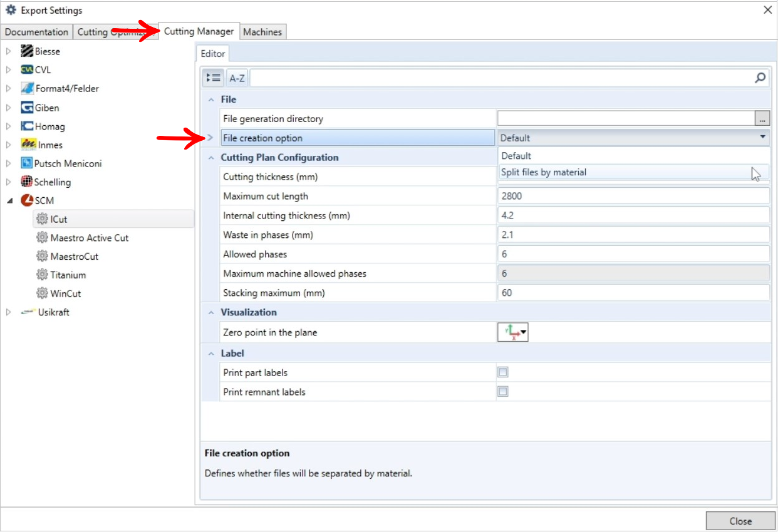
Task: Open the Documentation tab
Action: [x=36, y=32]
